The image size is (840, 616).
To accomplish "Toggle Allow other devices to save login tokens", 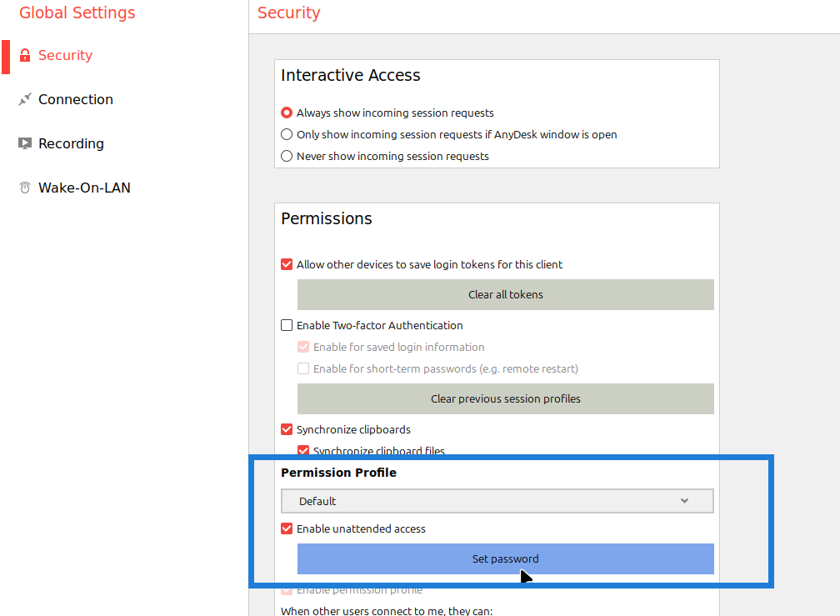I will pyautogui.click(x=287, y=264).
